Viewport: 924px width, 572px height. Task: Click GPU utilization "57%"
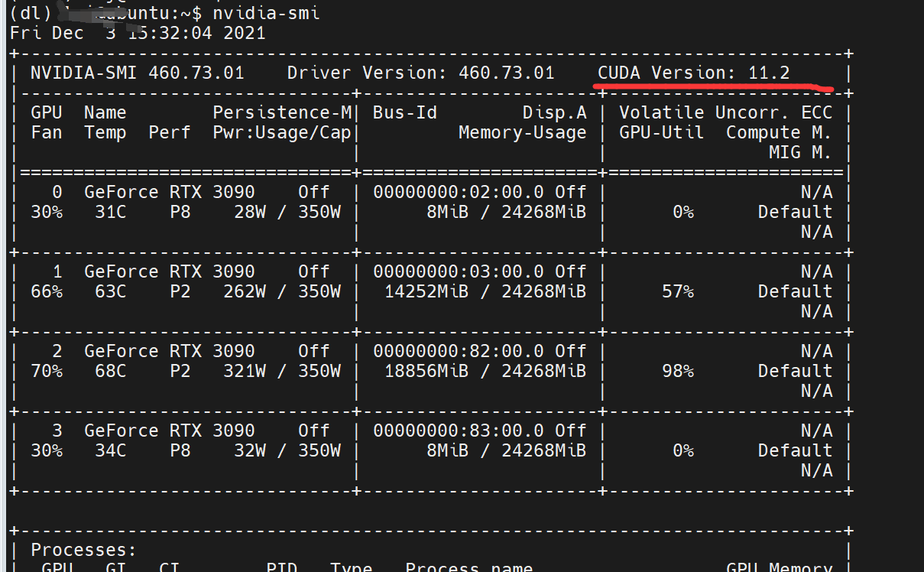[678, 292]
